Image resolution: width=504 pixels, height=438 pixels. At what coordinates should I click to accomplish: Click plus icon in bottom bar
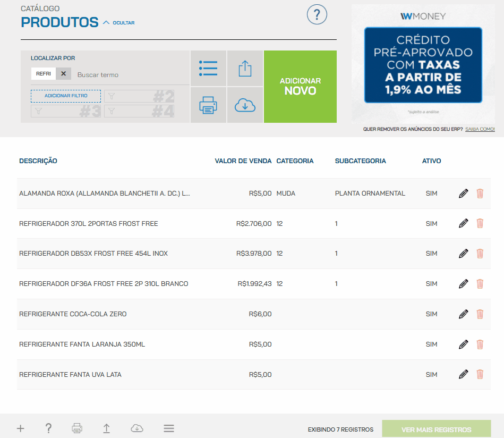21,428
